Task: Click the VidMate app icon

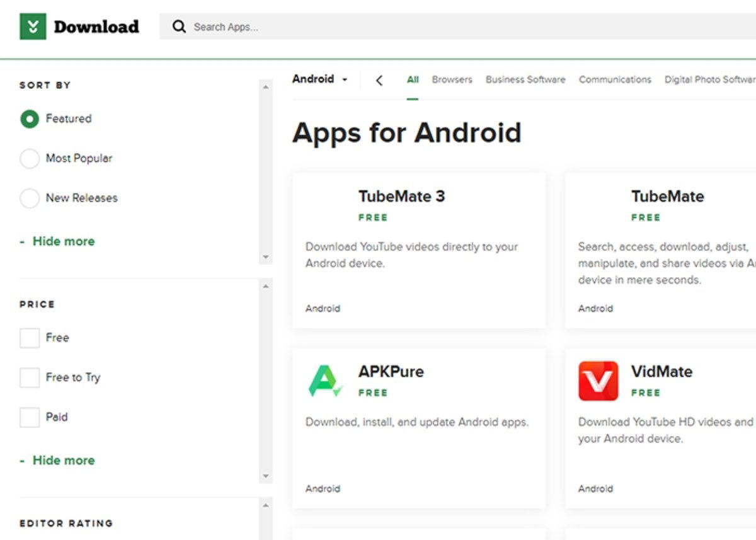Action: (x=597, y=381)
